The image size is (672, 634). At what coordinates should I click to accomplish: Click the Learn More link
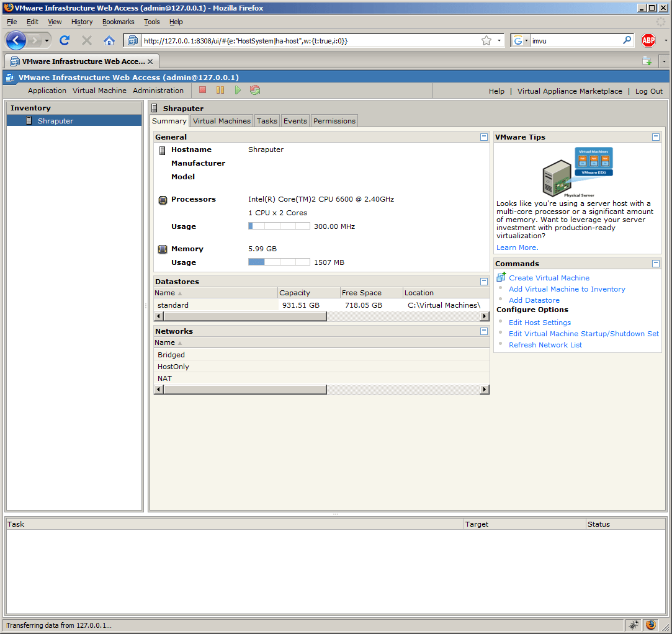pos(517,247)
